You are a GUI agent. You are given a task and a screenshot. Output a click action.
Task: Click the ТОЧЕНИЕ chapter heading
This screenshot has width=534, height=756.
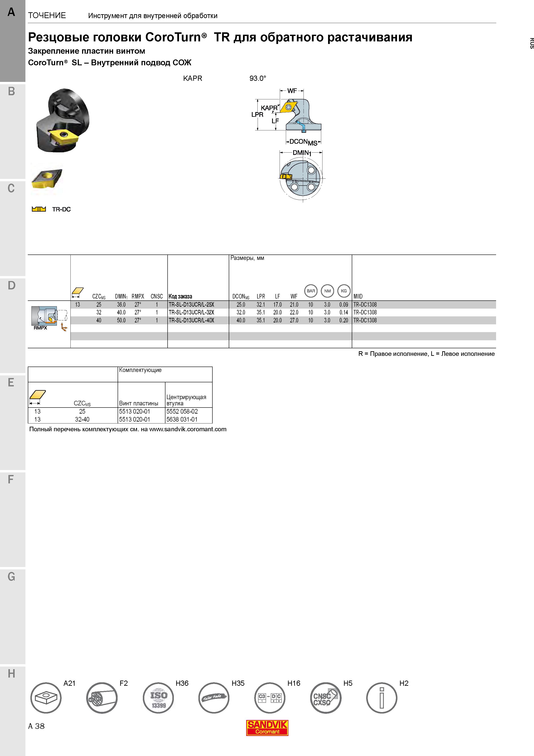pyautogui.click(x=47, y=16)
